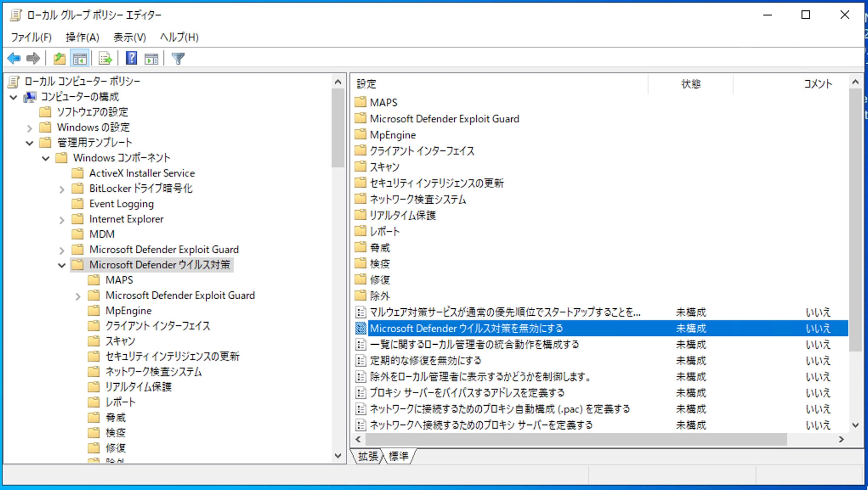
Task: Click the Back navigation arrow in the toolbar
Action: [13, 59]
